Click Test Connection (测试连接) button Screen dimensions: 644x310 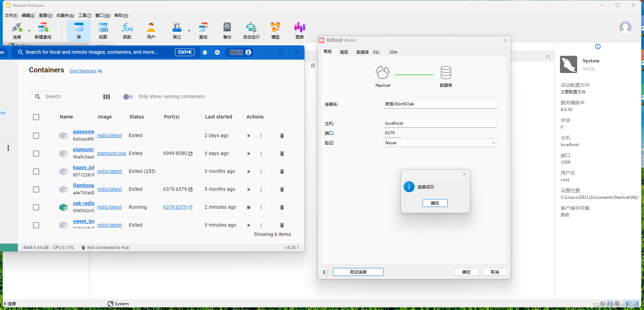pyautogui.click(x=358, y=272)
